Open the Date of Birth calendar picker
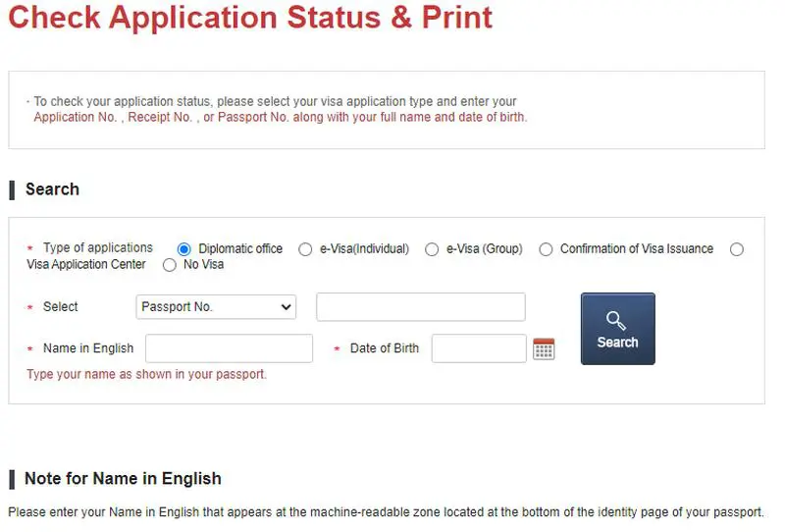This screenshot has width=785, height=532. click(x=544, y=348)
